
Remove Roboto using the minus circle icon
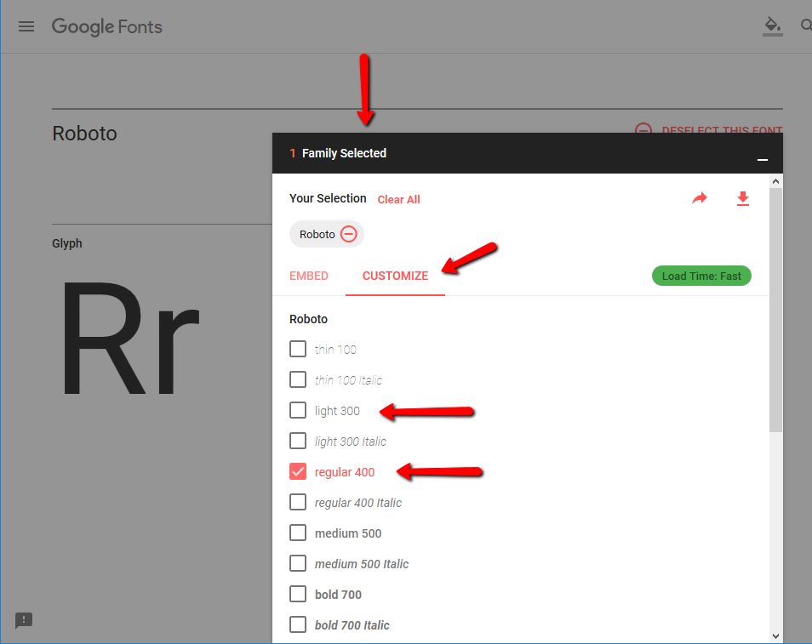point(348,234)
